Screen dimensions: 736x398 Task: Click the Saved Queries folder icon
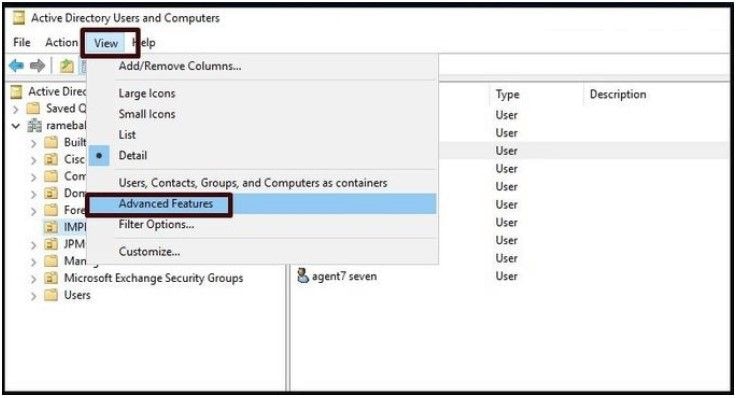33,108
